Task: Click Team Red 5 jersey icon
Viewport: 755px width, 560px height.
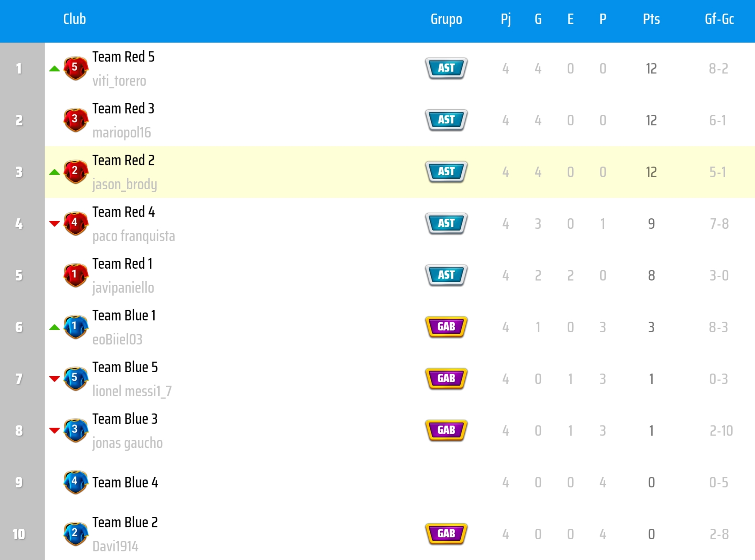Action: pyautogui.click(x=76, y=68)
